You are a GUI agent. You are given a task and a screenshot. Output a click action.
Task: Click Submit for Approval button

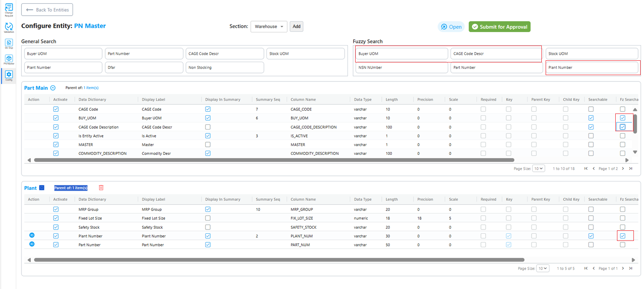[x=500, y=27]
